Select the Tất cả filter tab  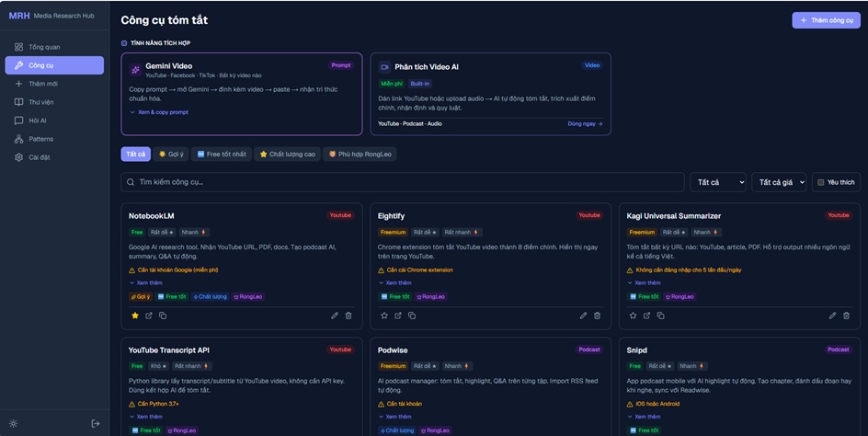(136, 154)
